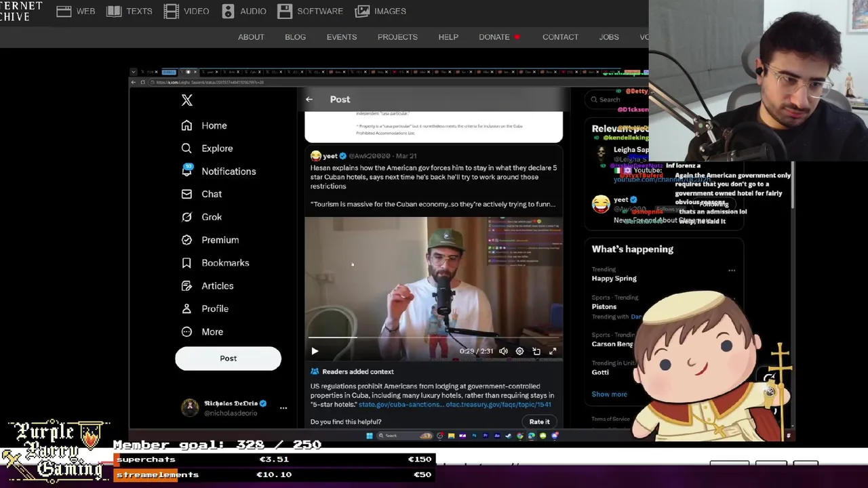The height and width of the screenshot is (488, 868).
Task: Open Premiere Pro from the taskbar
Action: click(486, 436)
